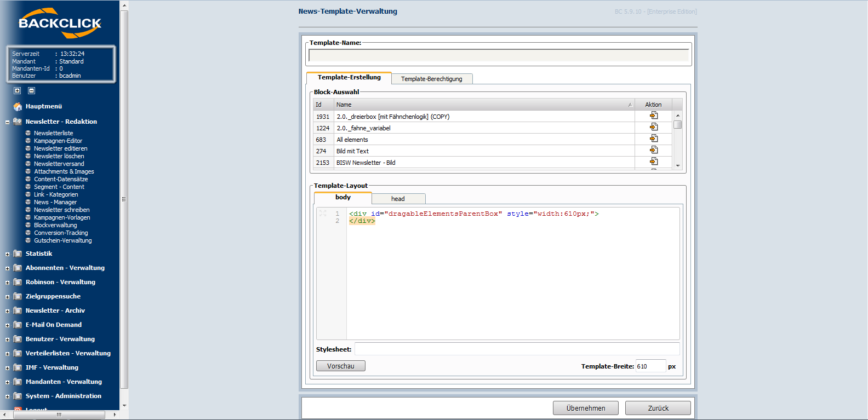The image size is (868, 420).
Task: Insert '2.0._fahne_variabel' block via action icon
Action: pyautogui.click(x=653, y=127)
